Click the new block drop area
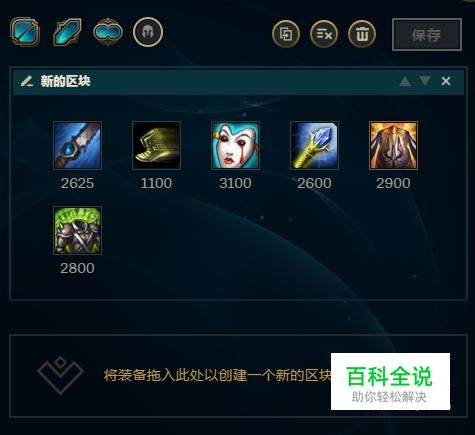The width and height of the screenshot is (475, 435). tap(238, 376)
